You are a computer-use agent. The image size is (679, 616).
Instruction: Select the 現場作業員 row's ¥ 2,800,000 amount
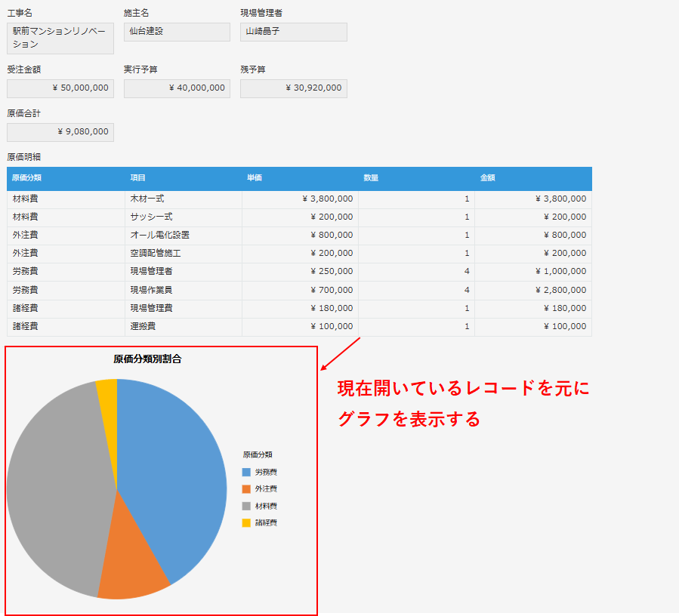click(x=533, y=290)
